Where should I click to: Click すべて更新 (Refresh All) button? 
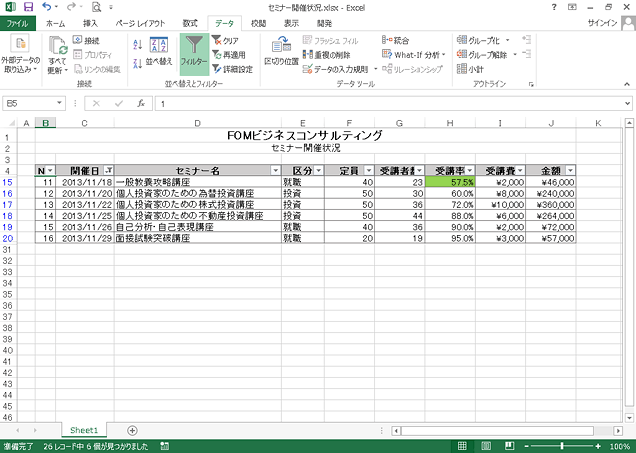click(x=58, y=55)
